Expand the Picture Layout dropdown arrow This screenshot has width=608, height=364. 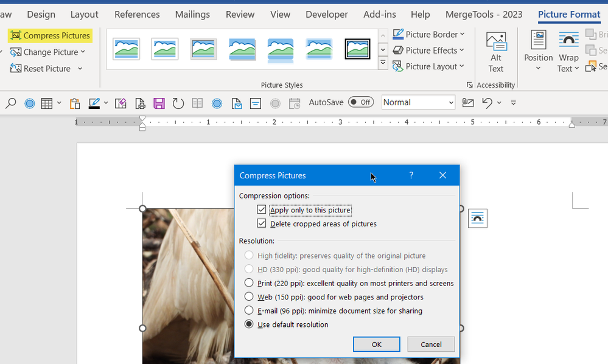coord(462,66)
